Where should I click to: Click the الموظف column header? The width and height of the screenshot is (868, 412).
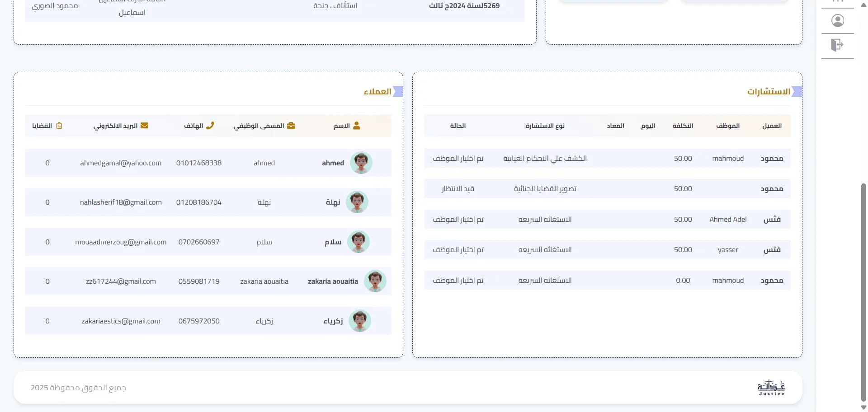pyautogui.click(x=728, y=126)
